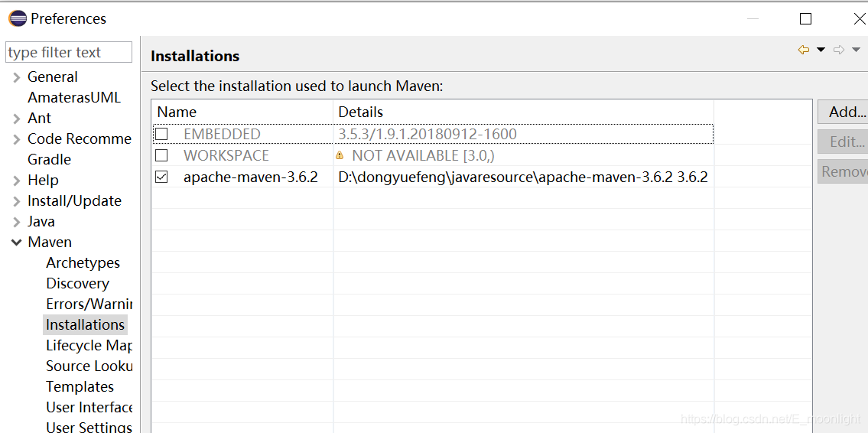Expand the Java tree node
The width and height of the screenshot is (868, 433).
(17, 222)
